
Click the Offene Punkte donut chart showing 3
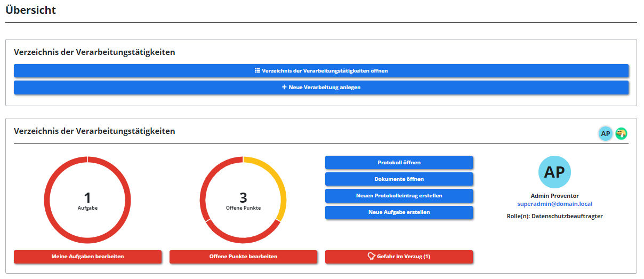pyautogui.click(x=243, y=200)
